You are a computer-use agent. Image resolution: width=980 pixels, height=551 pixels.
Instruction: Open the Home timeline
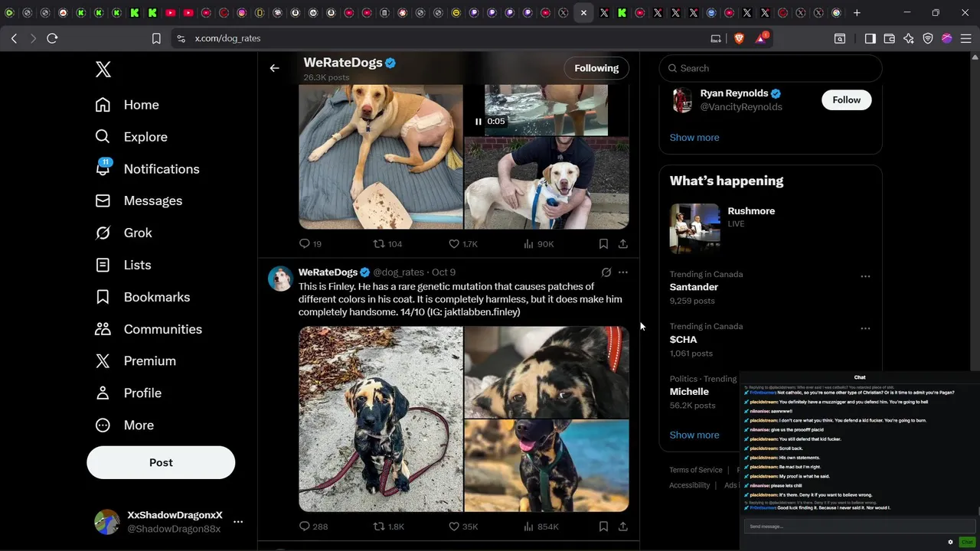tap(127, 105)
